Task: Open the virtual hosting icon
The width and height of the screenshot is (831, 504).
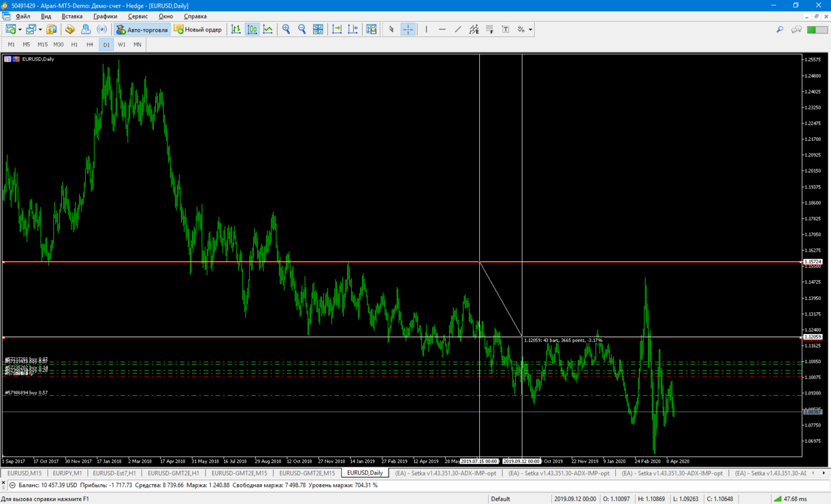Action: coord(86,30)
